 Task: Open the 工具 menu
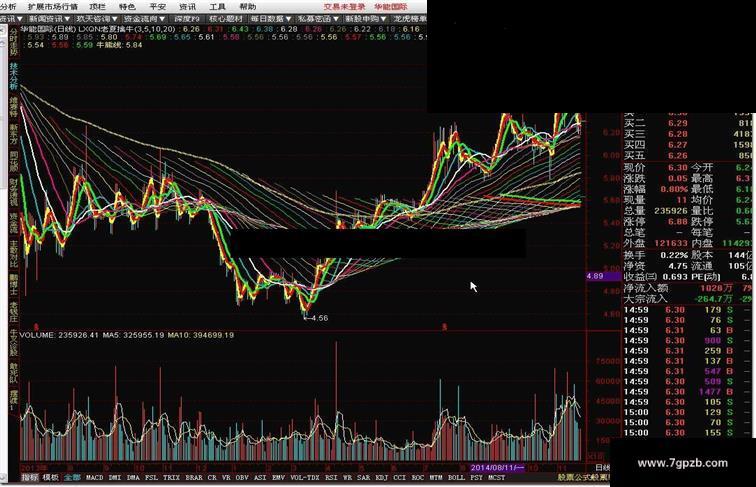coord(217,7)
